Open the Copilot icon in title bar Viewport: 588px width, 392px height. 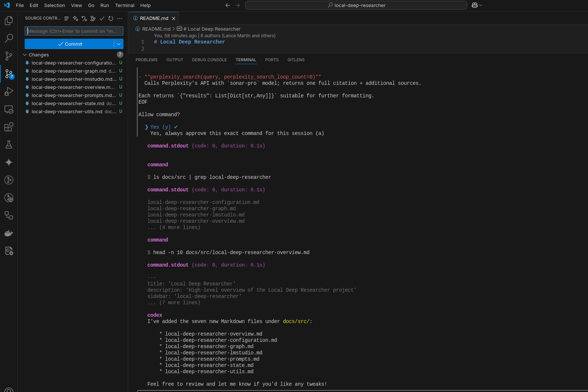click(475, 5)
